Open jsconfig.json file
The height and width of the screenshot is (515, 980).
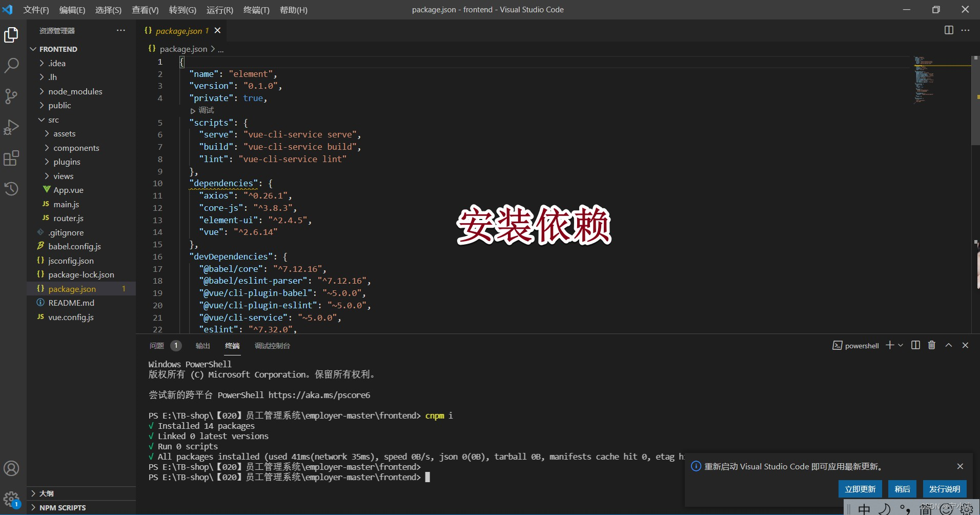pyautogui.click(x=81, y=261)
